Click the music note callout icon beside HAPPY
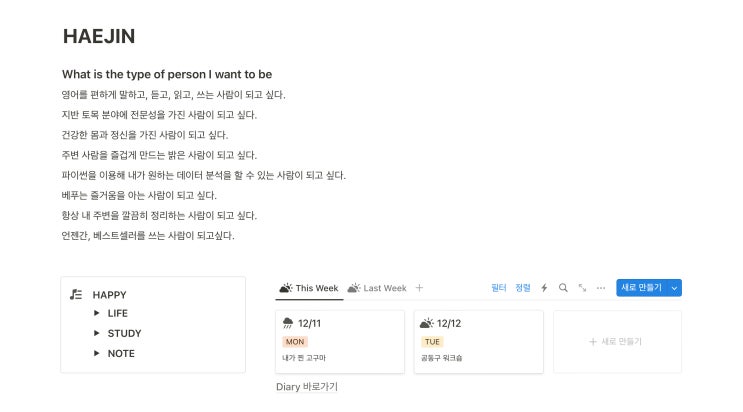 pos(76,295)
